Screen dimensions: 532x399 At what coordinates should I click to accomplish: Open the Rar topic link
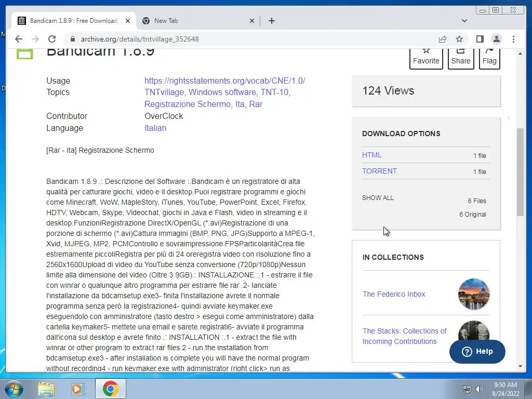pyautogui.click(x=256, y=104)
